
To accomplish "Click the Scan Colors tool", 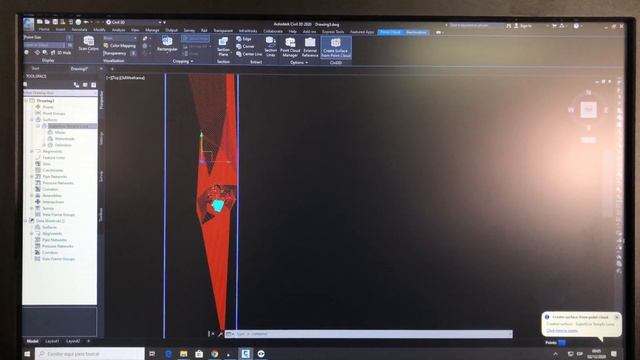I will click(x=89, y=44).
